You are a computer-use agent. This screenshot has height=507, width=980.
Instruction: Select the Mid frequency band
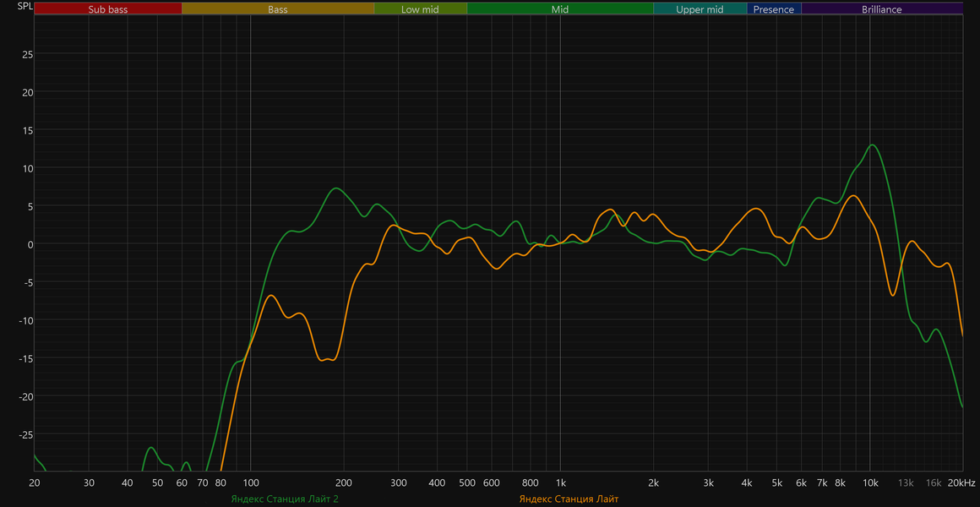point(560,8)
